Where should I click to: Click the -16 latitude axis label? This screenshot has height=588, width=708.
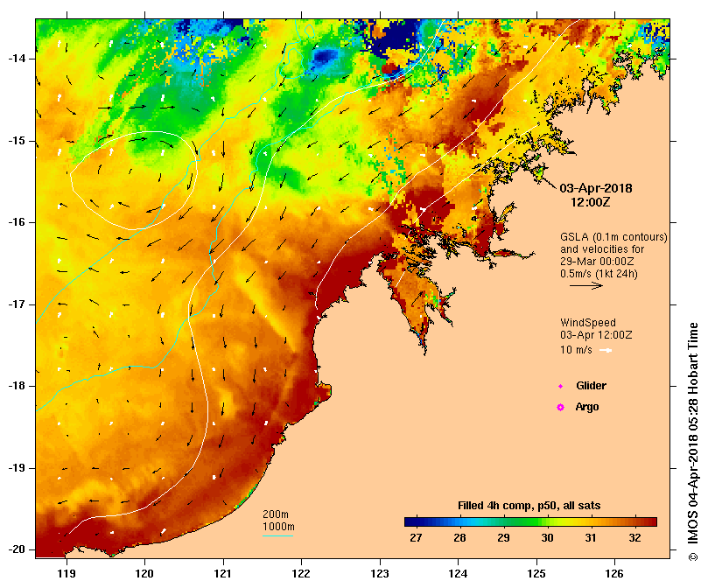pyautogui.click(x=17, y=222)
